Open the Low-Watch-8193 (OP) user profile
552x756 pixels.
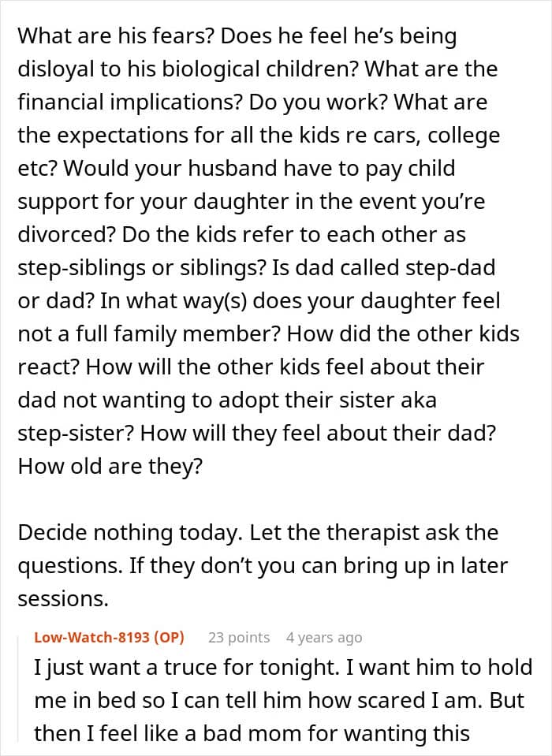pos(109,637)
